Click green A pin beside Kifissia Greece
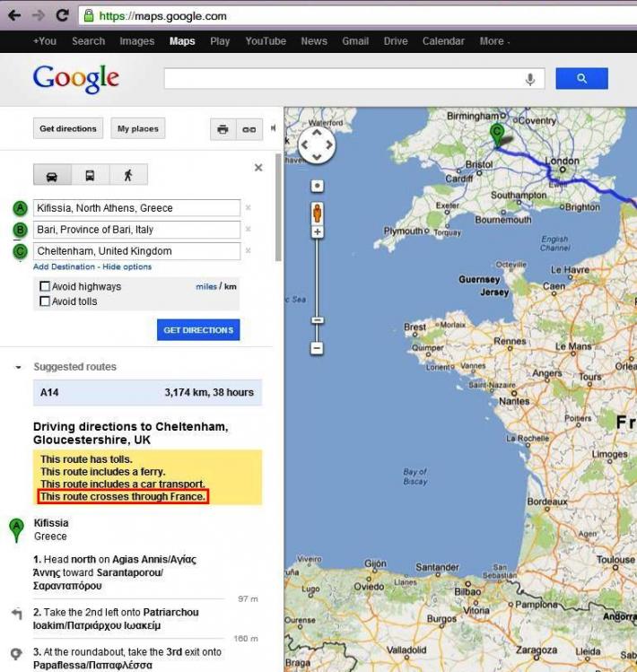637x672 pixels. 16,529
